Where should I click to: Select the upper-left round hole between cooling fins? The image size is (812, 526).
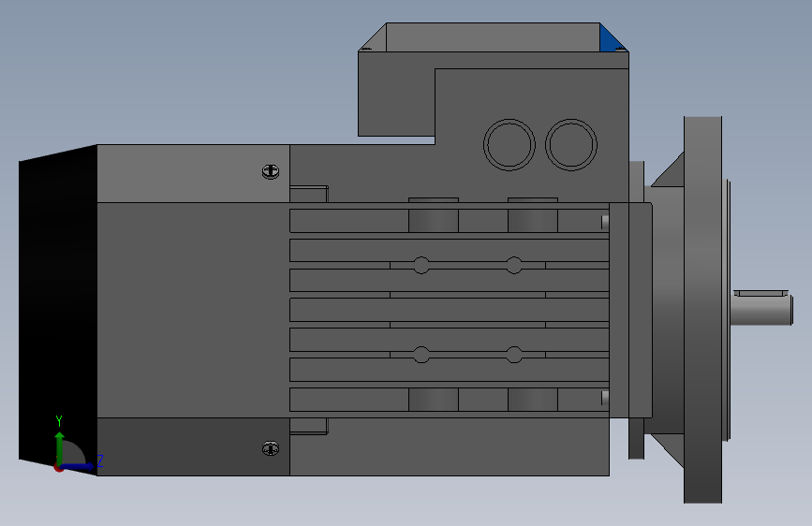(x=421, y=265)
